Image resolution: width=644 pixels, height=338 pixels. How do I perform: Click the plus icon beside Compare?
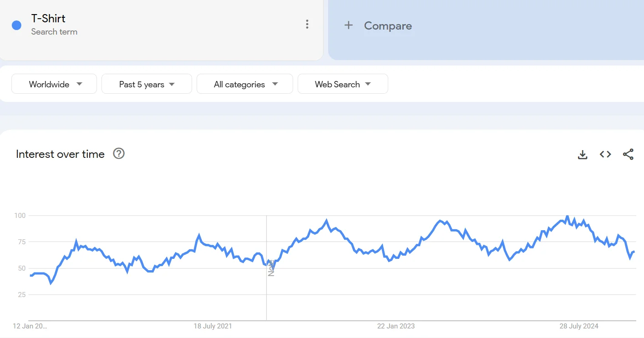[x=349, y=25]
